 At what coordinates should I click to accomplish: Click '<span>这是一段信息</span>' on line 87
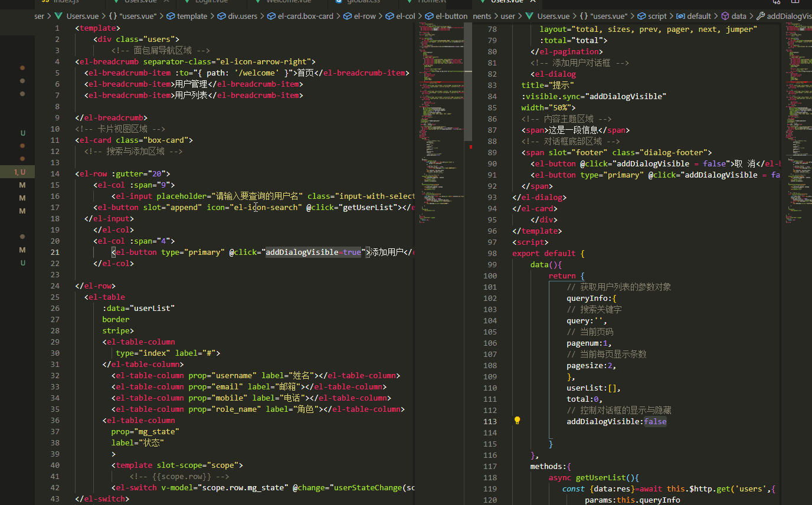pos(575,130)
